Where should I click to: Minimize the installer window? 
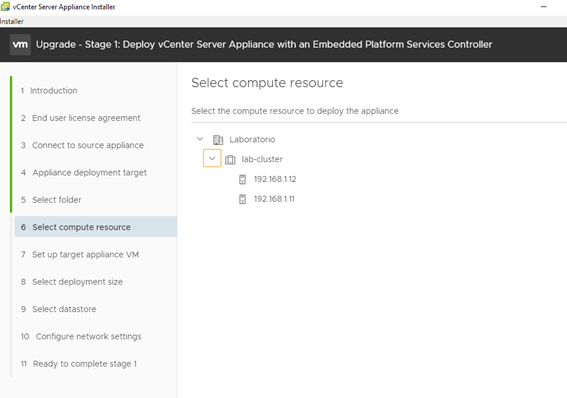(543, 7)
